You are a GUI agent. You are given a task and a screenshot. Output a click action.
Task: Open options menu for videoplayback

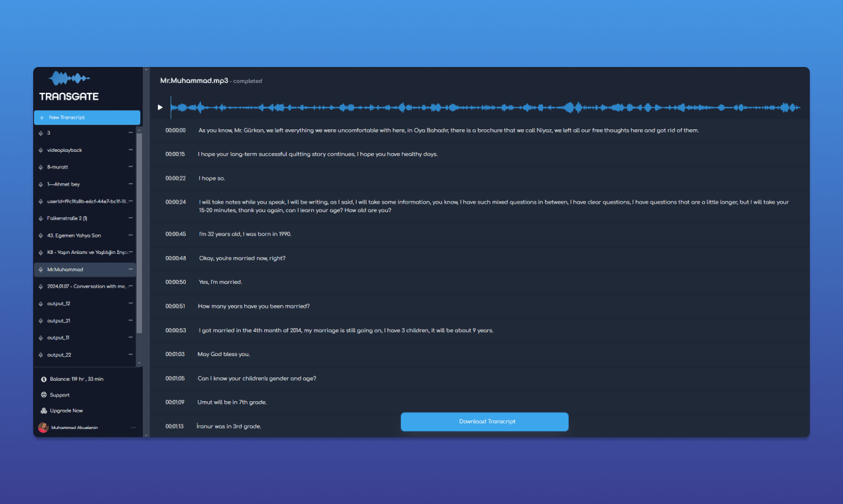coord(131,150)
